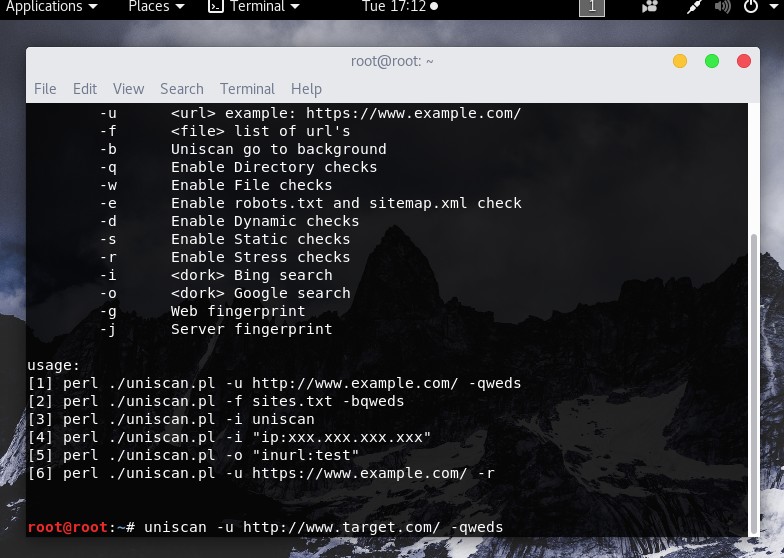
Task: Click the root@root: ~ window title
Action: [x=392, y=61]
